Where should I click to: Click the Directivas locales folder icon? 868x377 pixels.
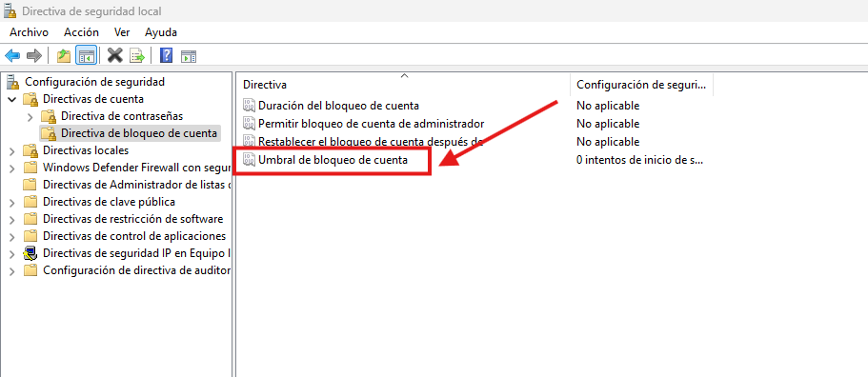coord(30,150)
